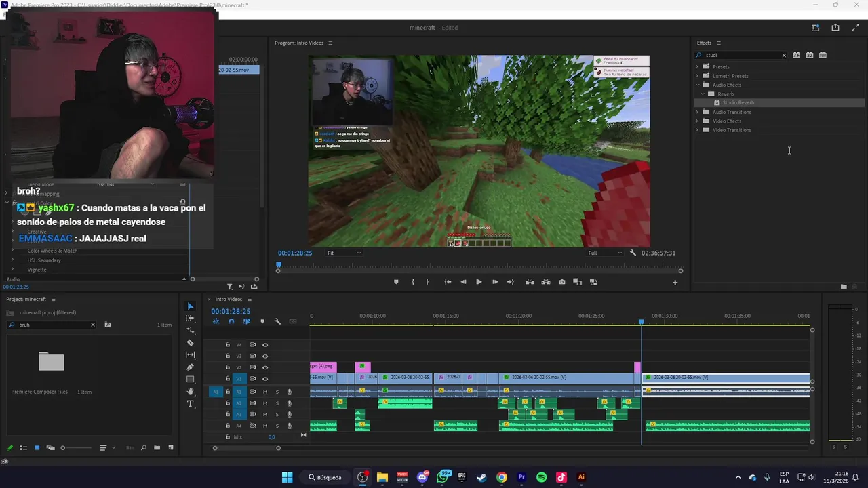868x488 pixels.
Task: Click Lift button in program monitor
Action: click(530, 282)
